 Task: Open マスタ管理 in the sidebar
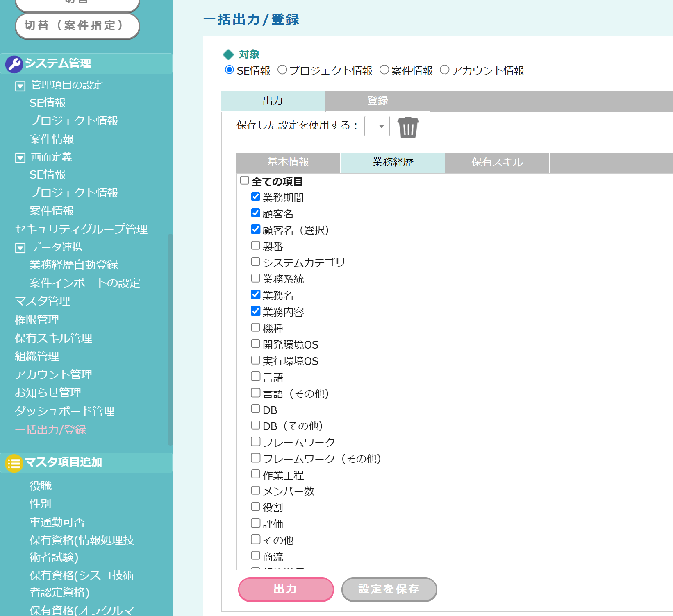pyautogui.click(x=43, y=301)
